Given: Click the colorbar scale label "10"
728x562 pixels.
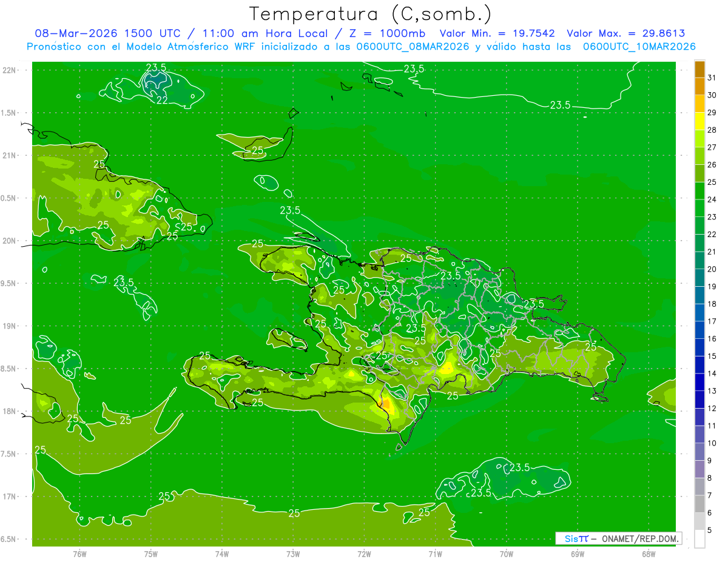Looking at the screenshot, I should (712, 443).
